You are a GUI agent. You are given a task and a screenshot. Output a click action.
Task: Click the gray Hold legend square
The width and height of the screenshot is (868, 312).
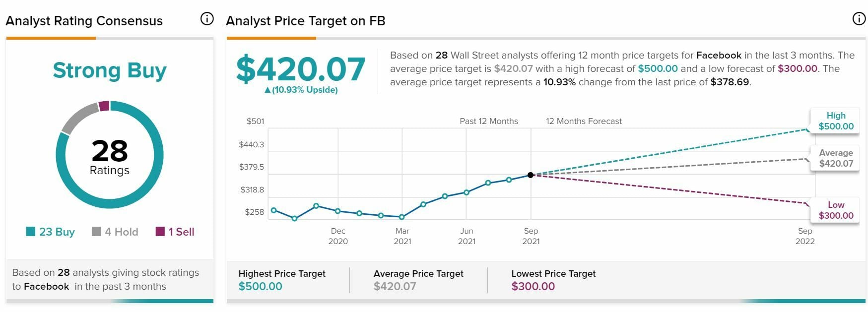pos(96,232)
